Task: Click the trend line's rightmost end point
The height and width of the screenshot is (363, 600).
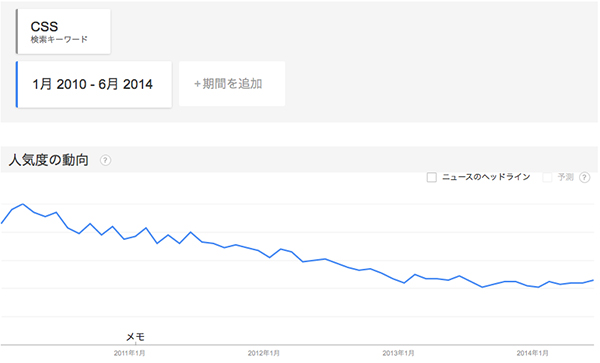Action: (593, 280)
